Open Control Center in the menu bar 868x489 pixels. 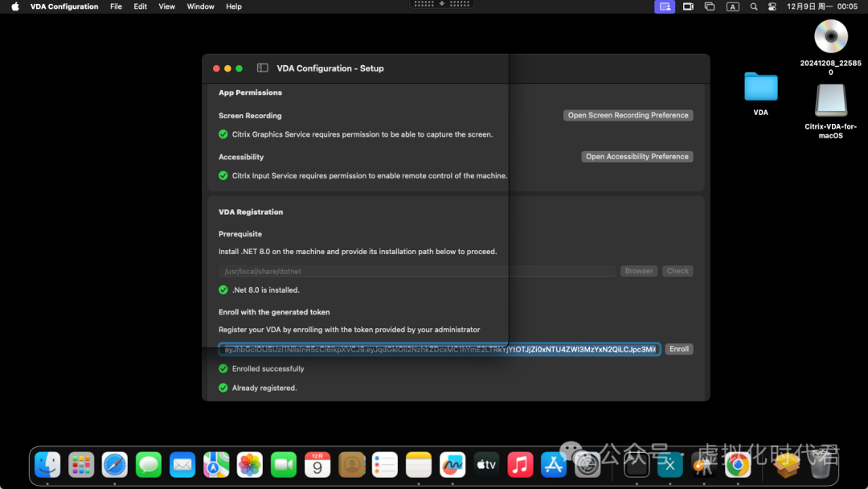(x=772, y=6)
